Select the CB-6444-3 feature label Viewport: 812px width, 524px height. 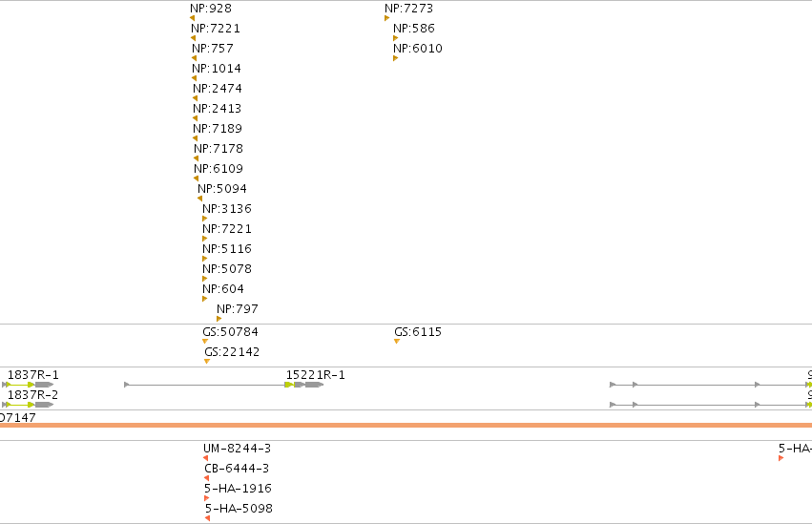(237, 469)
